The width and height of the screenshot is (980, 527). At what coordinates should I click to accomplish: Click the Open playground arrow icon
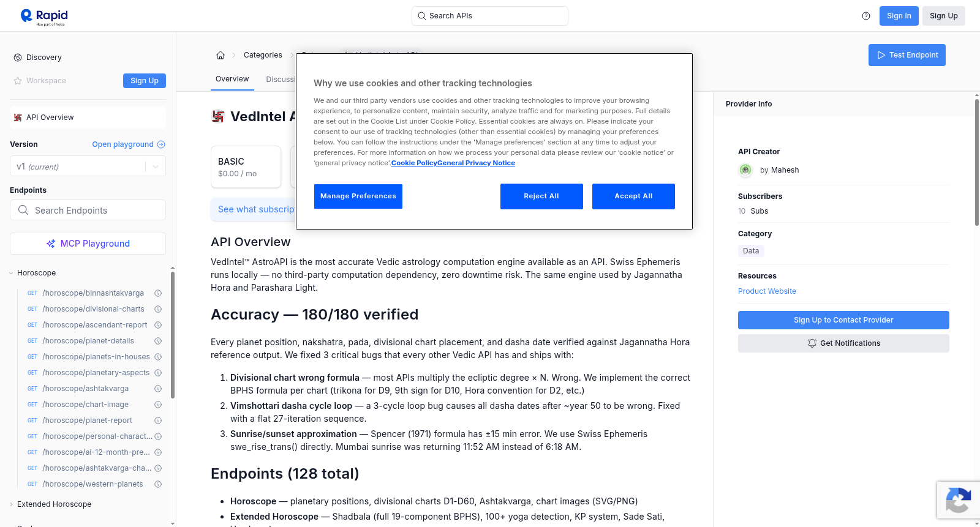click(x=161, y=144)
